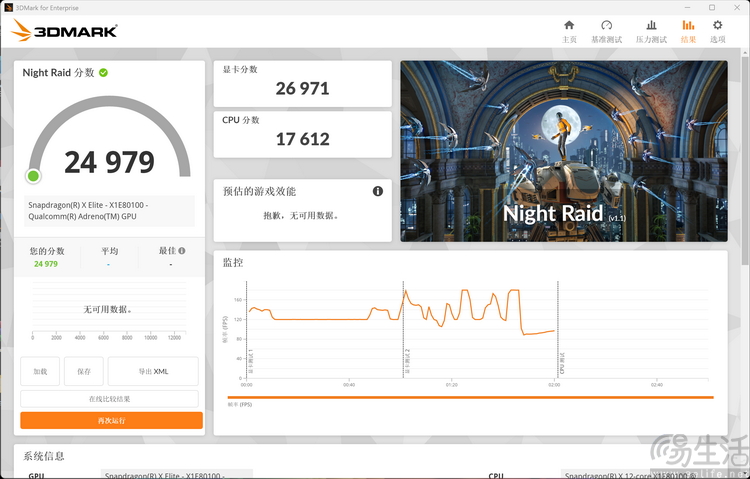Click the green gauge indicator dot
The width and height of the screenshot is (750, 479).
click(x=33, y=176)
